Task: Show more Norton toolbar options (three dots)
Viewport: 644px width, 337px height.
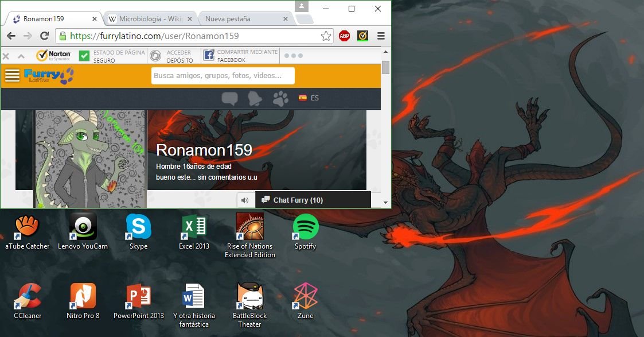Action: (293, 56)
